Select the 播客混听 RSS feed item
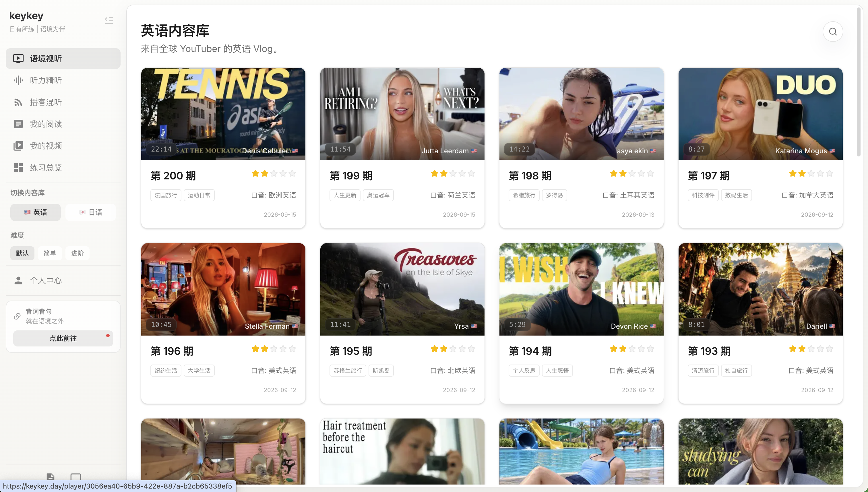The height and width of the screenshot is (492, 868). [63, 102]
